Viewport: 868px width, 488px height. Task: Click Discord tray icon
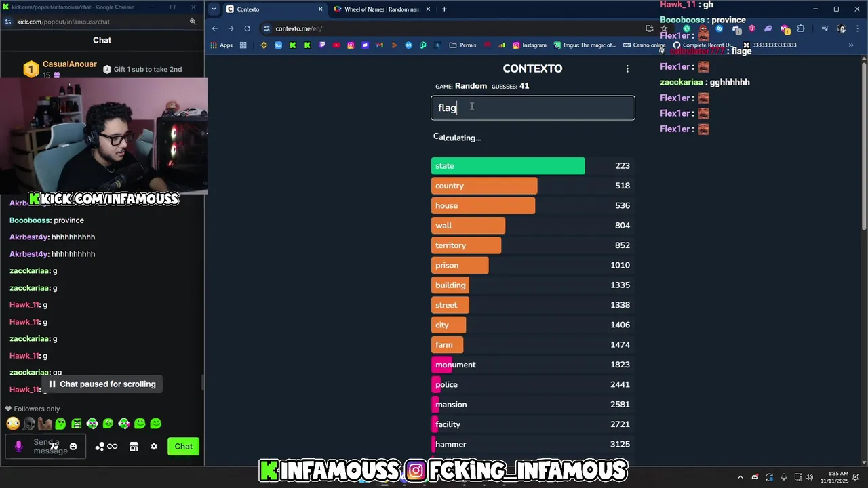pyautogui.click(x=755, y=477)
